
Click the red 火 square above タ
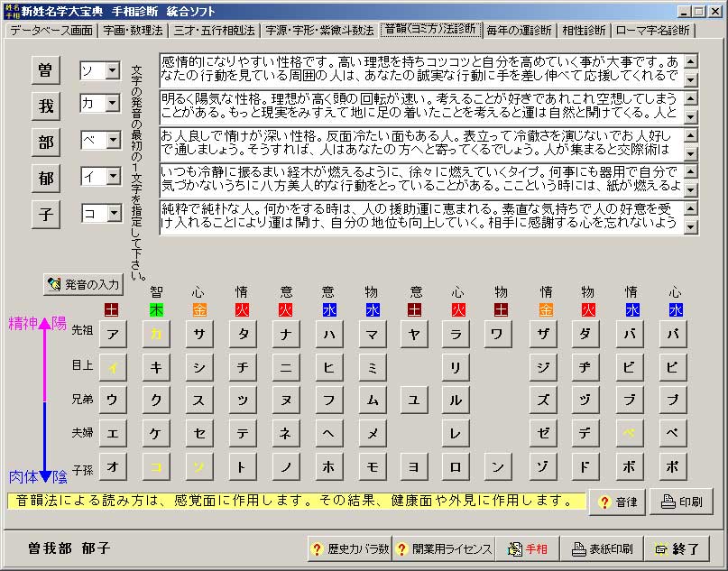pyautogui.click(x=242, y=309)
